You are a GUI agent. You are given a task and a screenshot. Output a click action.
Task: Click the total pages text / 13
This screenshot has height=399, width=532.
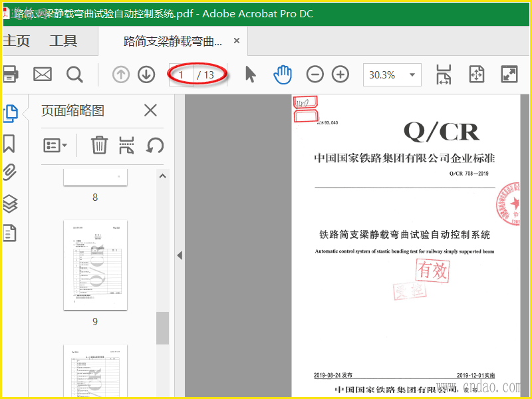click(205, 74)
